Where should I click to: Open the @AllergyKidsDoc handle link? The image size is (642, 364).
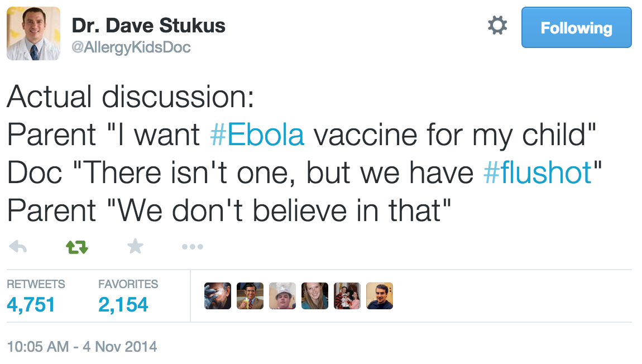coord(131,47)
